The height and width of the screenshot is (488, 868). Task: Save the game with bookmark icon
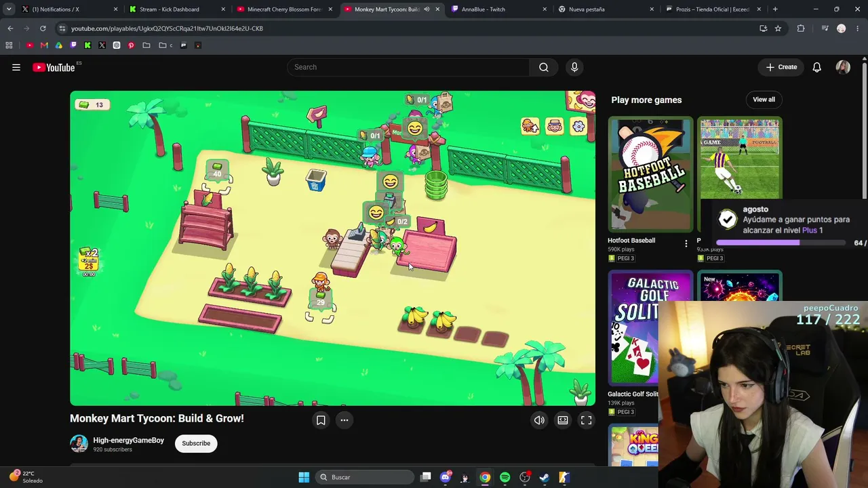(321, 420)
